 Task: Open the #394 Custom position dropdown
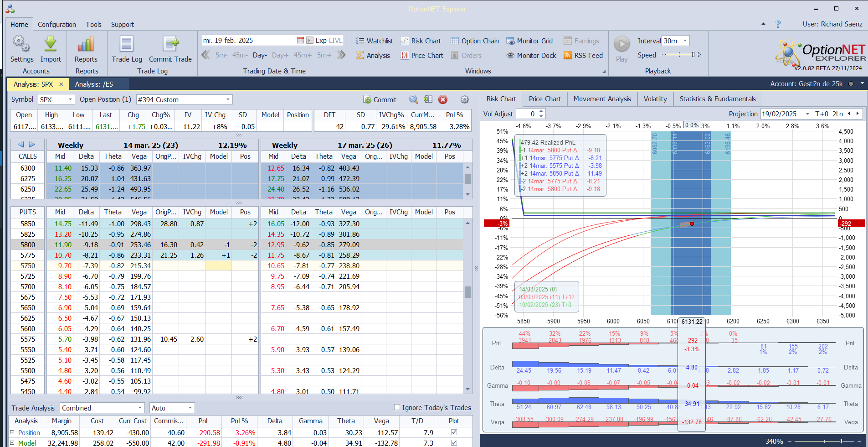(228, 99)
